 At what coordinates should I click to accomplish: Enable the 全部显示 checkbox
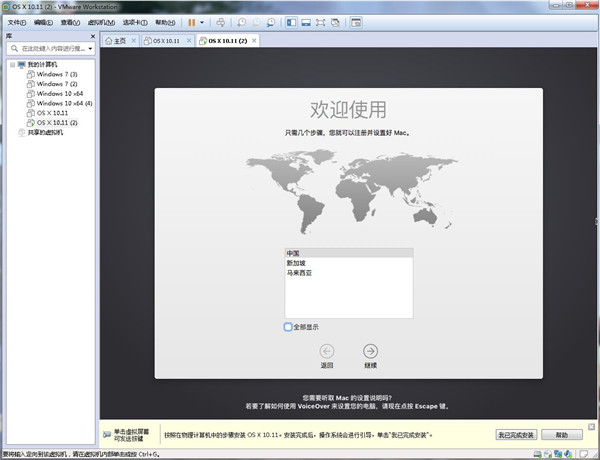click(x=288, y=327)
